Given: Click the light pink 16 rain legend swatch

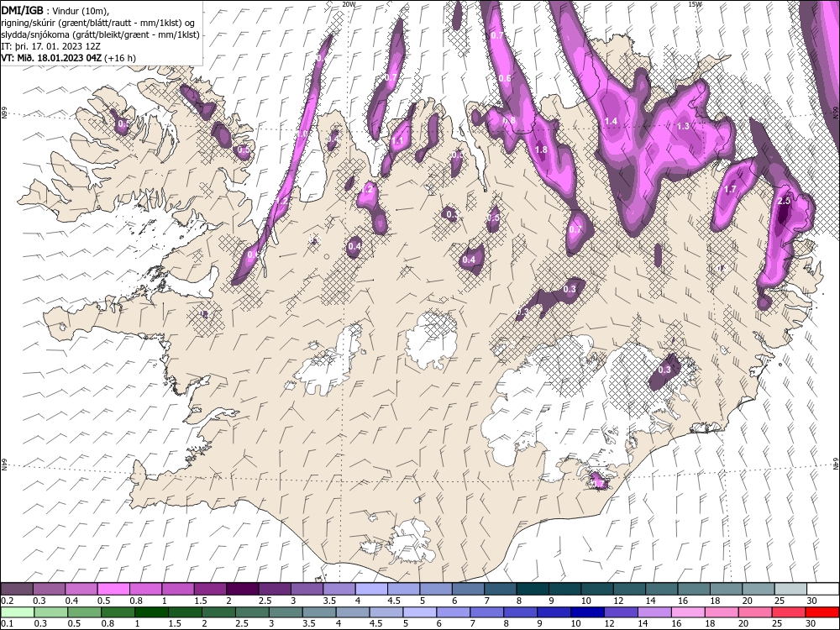Looking at the screenshot, I should click(x=687, y=612).
